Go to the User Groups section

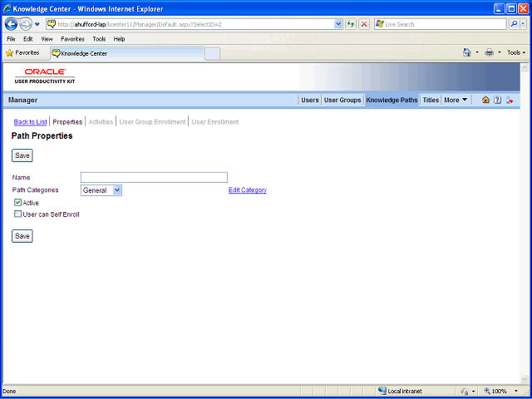(x=342, y=100)
